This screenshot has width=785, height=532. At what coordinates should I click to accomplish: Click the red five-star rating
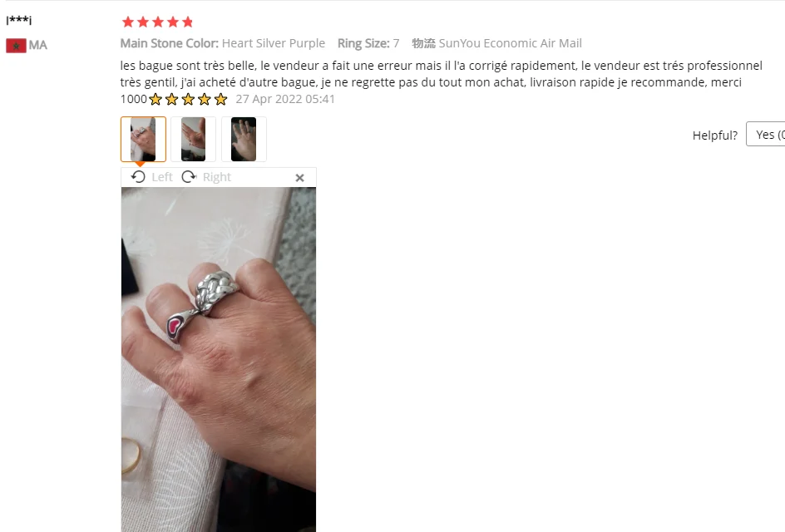[158, 22]
